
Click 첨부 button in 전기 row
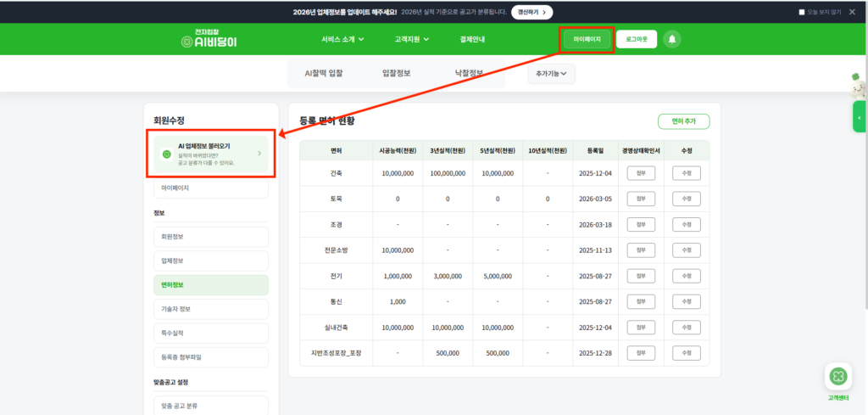click(641, 276)
